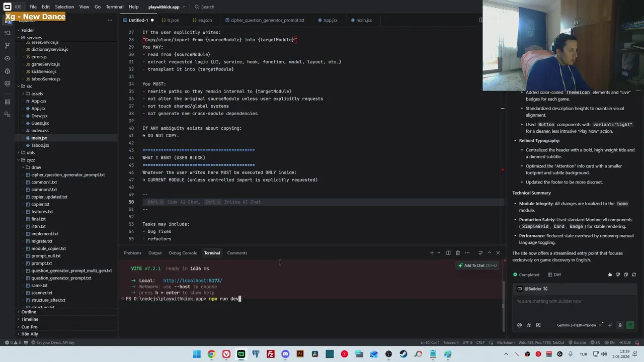The image size is (644, 362).
Task: Open the Vivaldi browser taskbar icon
Action: [x=226, y=354]
